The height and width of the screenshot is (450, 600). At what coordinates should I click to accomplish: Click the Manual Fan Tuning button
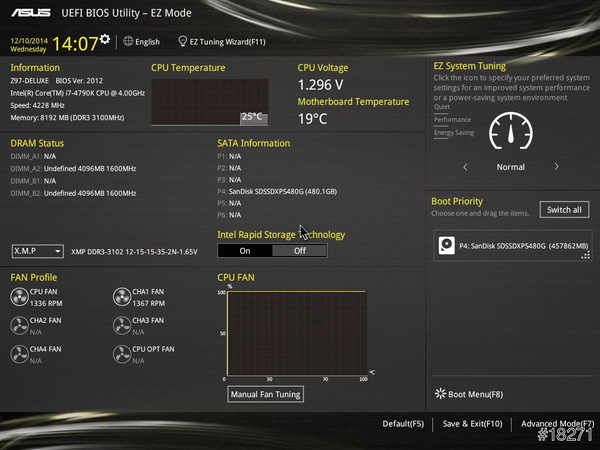(266, 394)
